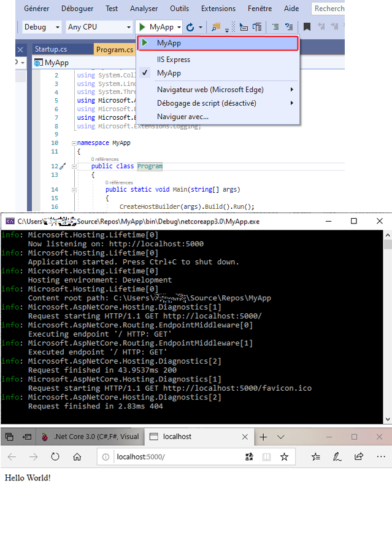Open the Outils menu
Viewport: 392px width, 535px height.
click(179, 9)
